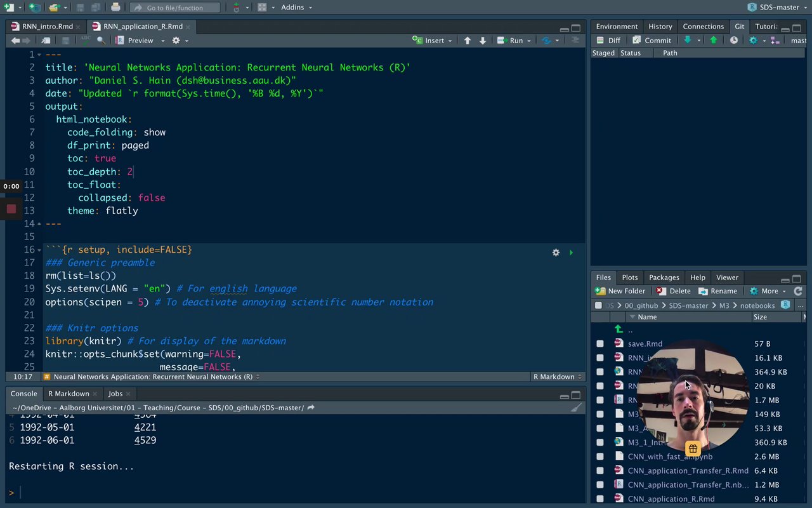Click the Commit button in Git pane
The image size is (812, 508).
pos(652,40)
